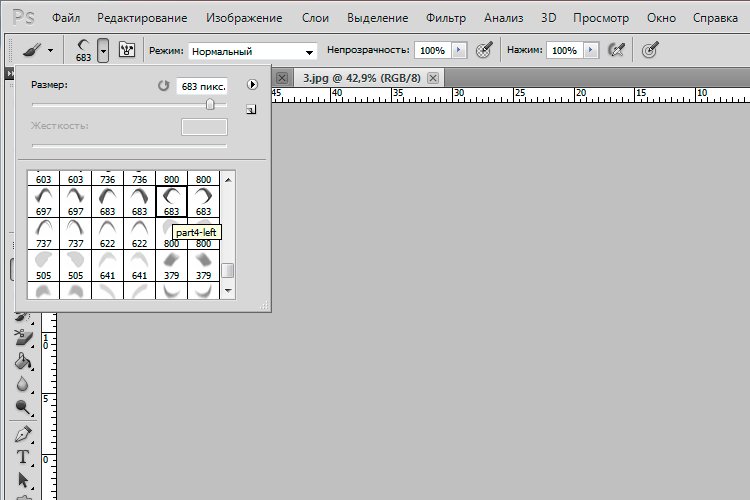Image resolution: width=750 pixels, height=500 pixels.
Task: Toggle tablet pressure for opacity
Action: click(485, 50)
